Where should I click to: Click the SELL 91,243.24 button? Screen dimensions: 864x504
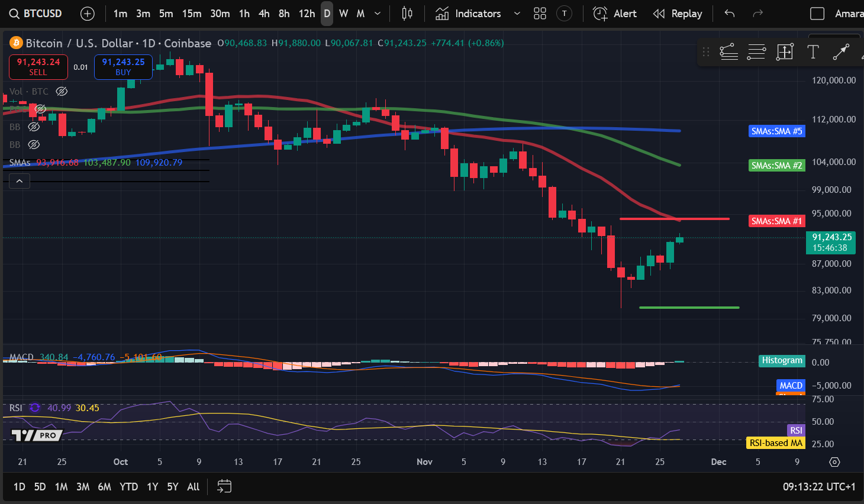click(x=38, y=67)
